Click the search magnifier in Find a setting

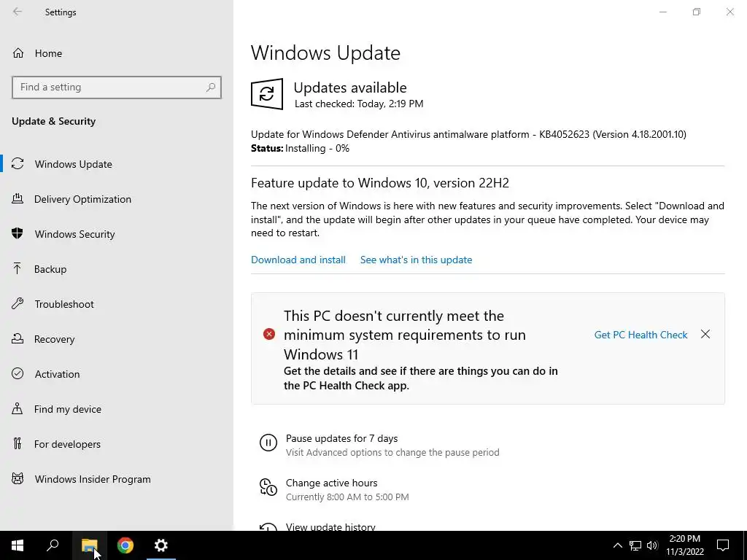(x=211, y=87)
